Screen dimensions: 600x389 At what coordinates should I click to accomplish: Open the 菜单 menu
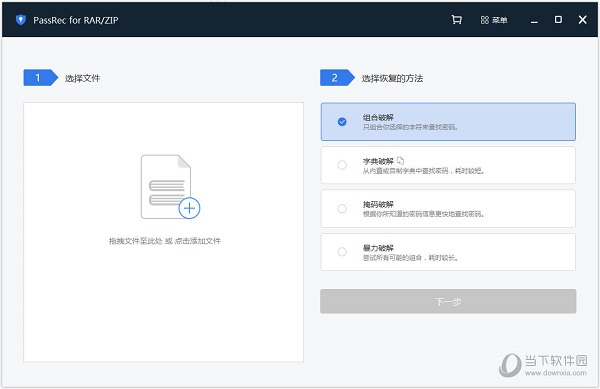pyautogui.click(x=494, y=20)
